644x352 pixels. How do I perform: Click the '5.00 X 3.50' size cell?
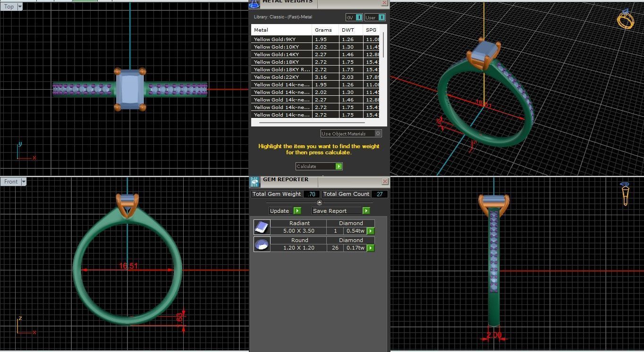pyautogui.click(x=298, y=231)
